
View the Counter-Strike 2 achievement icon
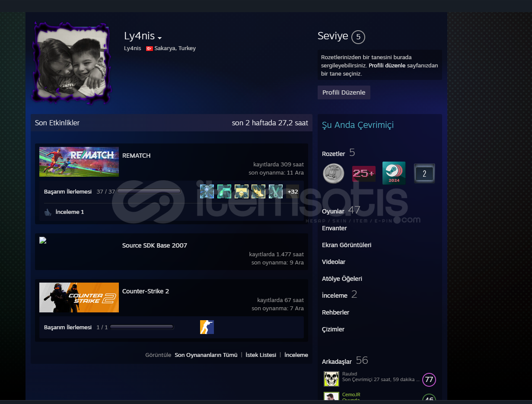click(207, 327)
